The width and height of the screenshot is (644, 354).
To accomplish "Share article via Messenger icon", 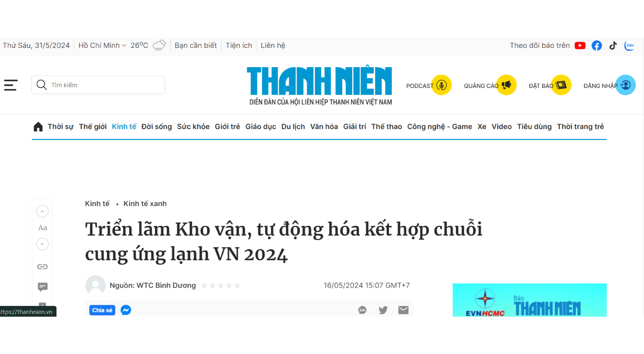I will pyautogui.click(x=126, y=310).
